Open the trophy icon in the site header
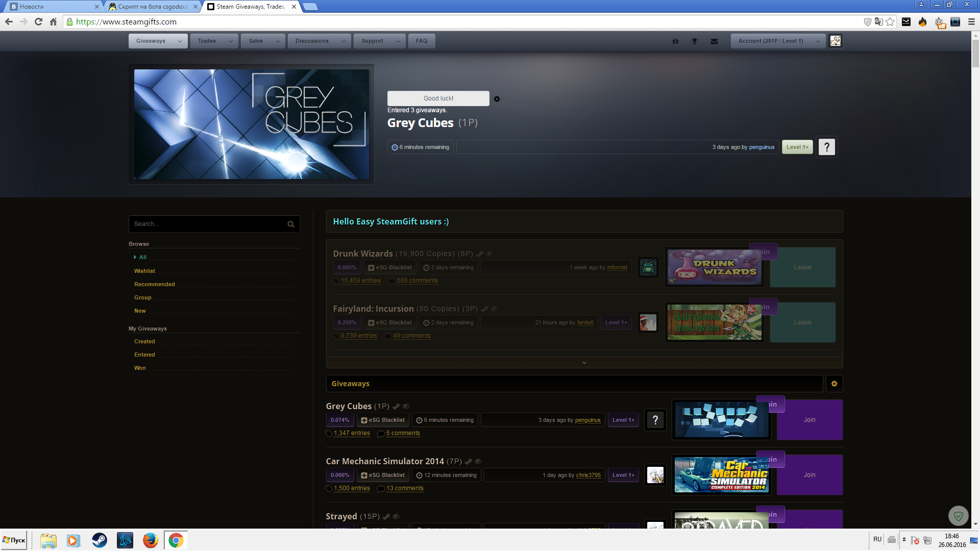This screenshot has width=980, height=551. coord(695,41)
